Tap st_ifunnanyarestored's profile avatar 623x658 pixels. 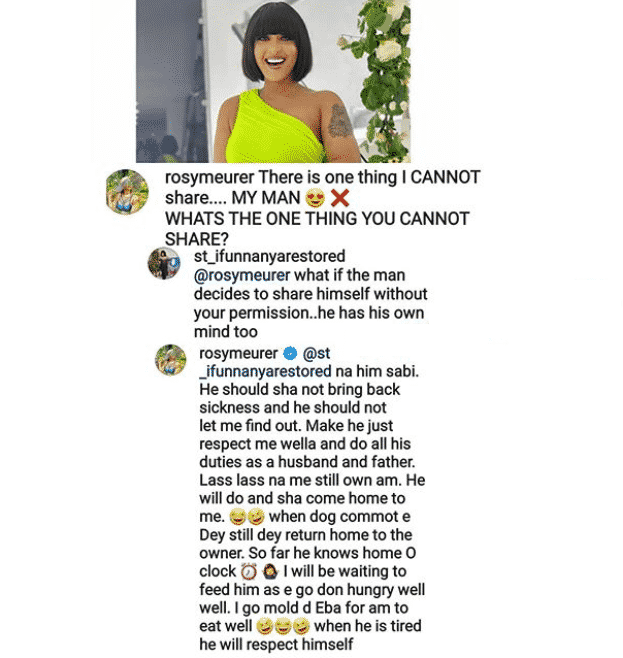pyautogui.click(x=164, y=263)
